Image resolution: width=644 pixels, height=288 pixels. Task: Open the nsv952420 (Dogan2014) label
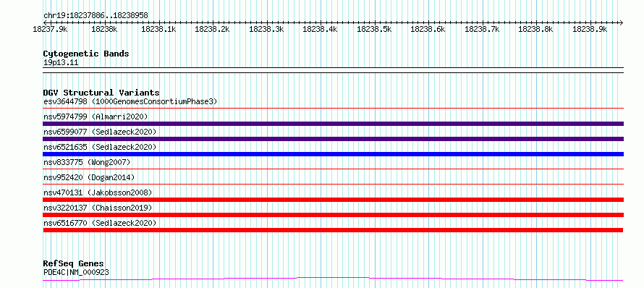pos(89,177)
